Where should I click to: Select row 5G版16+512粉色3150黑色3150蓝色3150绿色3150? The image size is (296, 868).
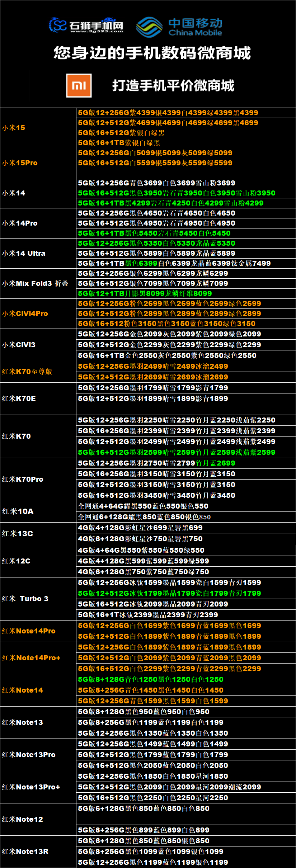pyautogui.click(x=186, y=324)
